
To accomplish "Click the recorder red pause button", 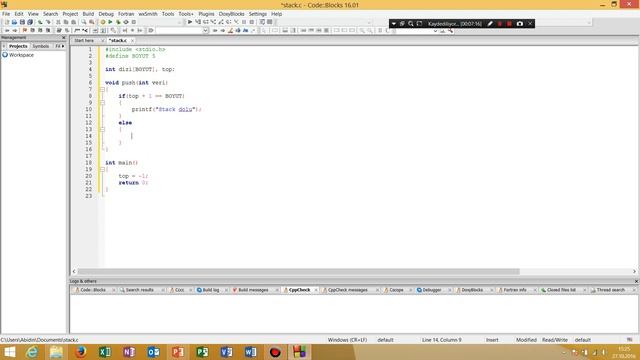I will [500, 24].
